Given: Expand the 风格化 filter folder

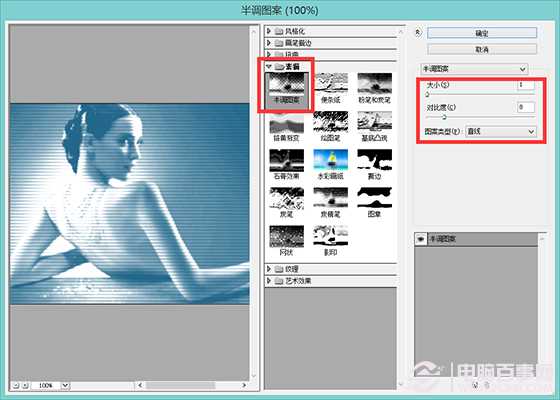Looking at the screenshot, I should pyautogui.click(x=269, y=31).
